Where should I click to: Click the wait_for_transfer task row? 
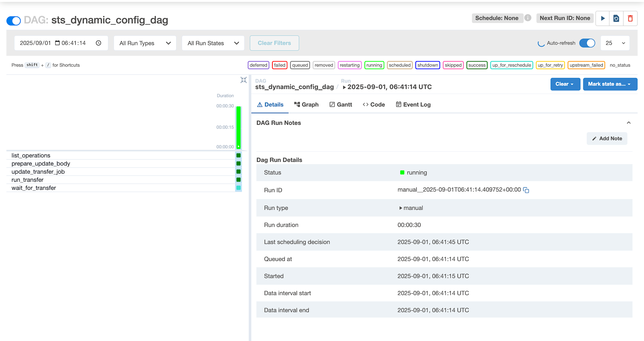pos(124,188)
